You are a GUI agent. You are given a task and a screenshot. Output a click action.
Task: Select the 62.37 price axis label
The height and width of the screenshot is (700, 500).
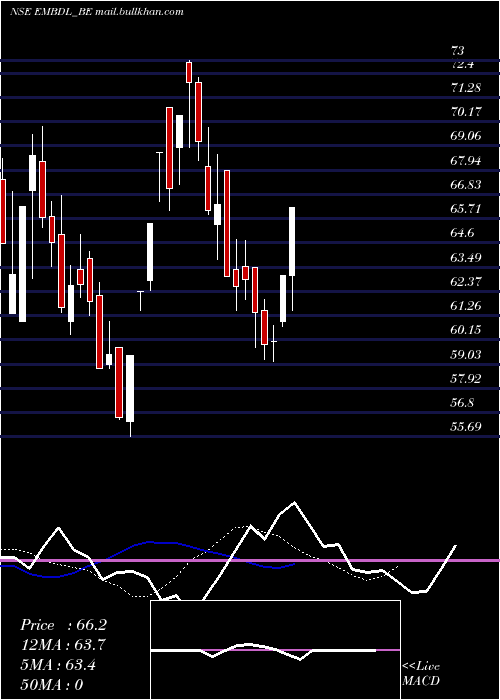pos(466,281)
